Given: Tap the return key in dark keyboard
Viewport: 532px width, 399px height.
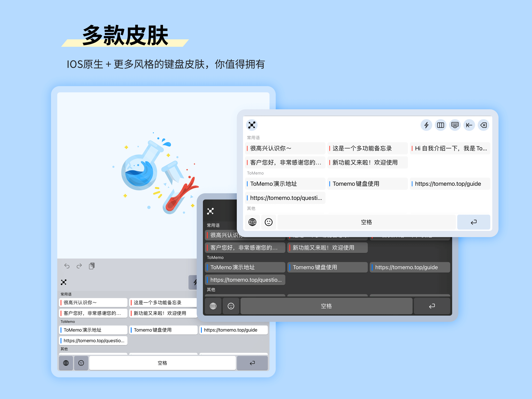Looking at the screenshot, I should click(432, 306).
